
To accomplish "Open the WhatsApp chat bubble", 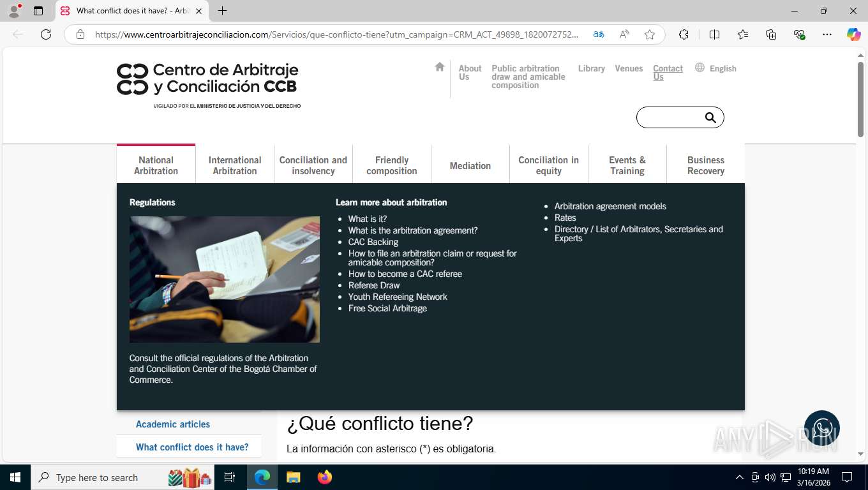I will (x=822, y=428).
